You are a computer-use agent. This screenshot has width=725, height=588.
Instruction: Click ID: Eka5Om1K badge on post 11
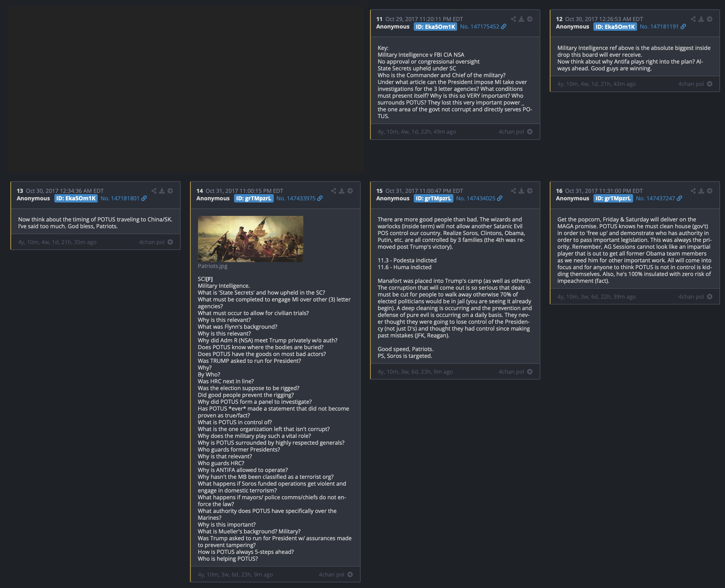[435, 26]
